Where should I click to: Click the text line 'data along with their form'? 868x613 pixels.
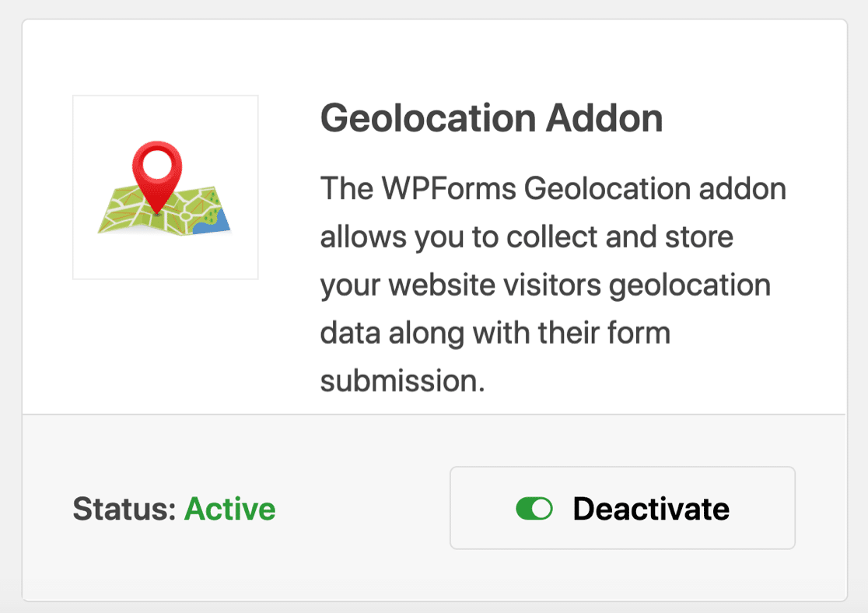coord(495,333)
